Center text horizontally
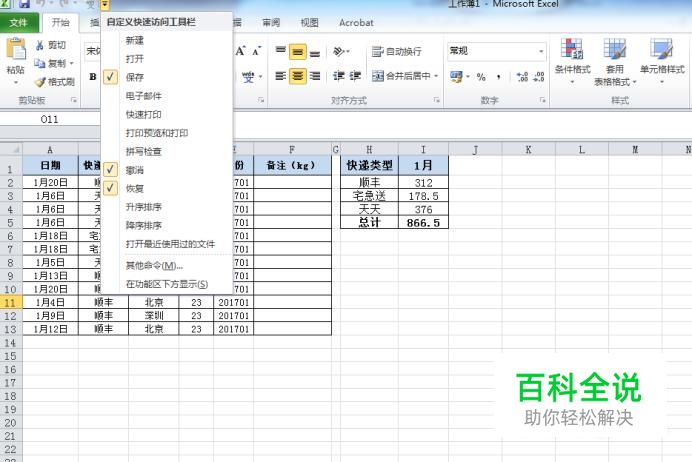Viewport: 692px width, 462px height. (x=298, y=76)
